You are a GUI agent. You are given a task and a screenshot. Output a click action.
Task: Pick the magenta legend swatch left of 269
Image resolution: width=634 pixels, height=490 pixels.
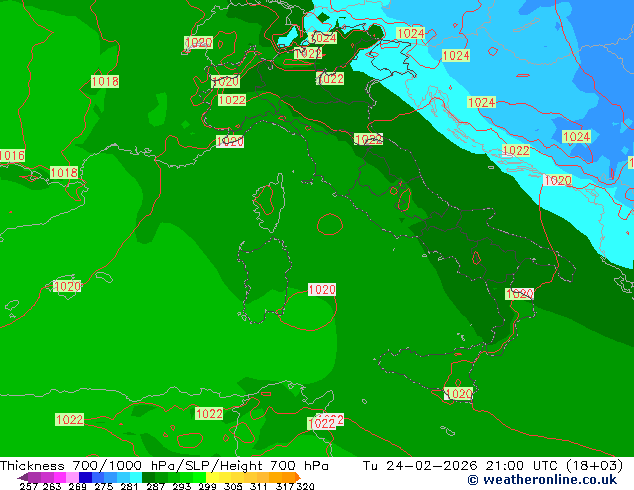click(x=60, y=477)
